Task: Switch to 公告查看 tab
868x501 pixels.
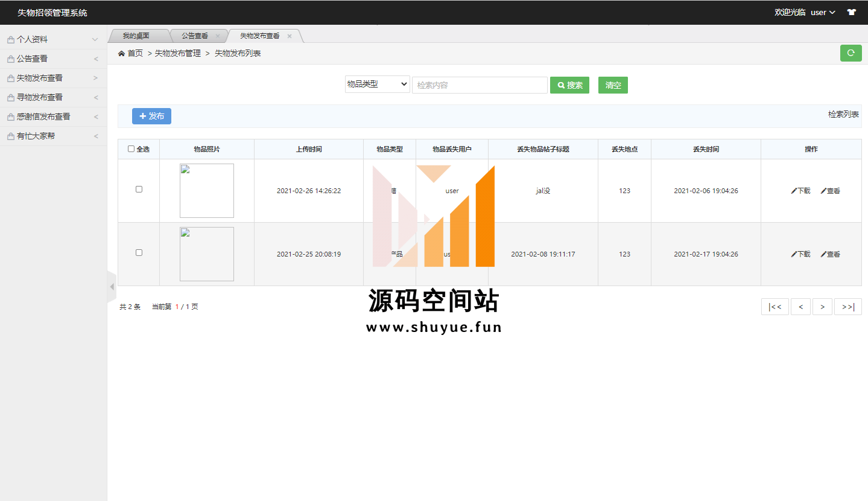Action: point(195,36)
